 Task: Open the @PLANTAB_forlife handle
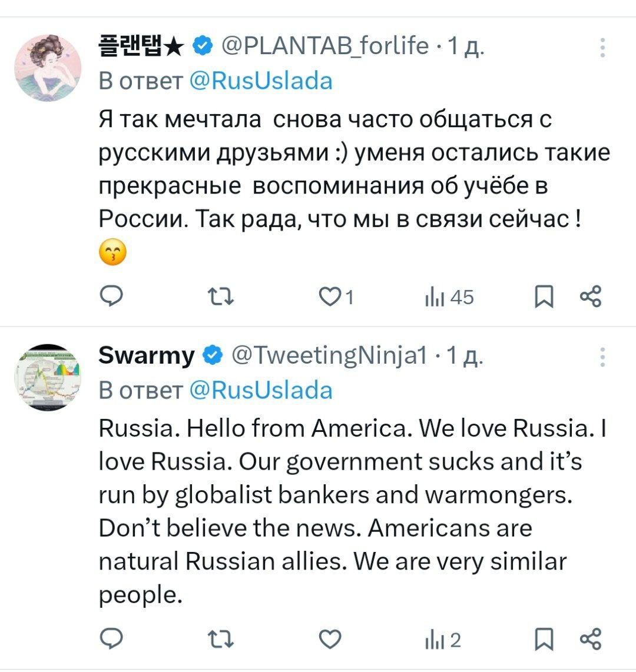click(324, 45)
